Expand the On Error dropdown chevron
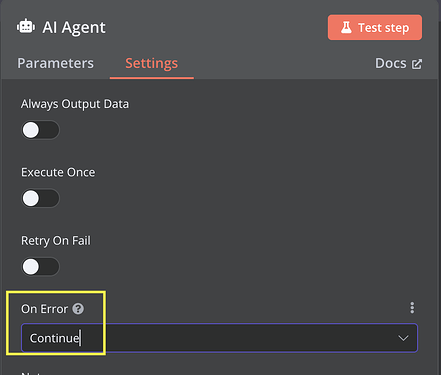441x375 pixels. pyautogui.click(x=403, y=338)
